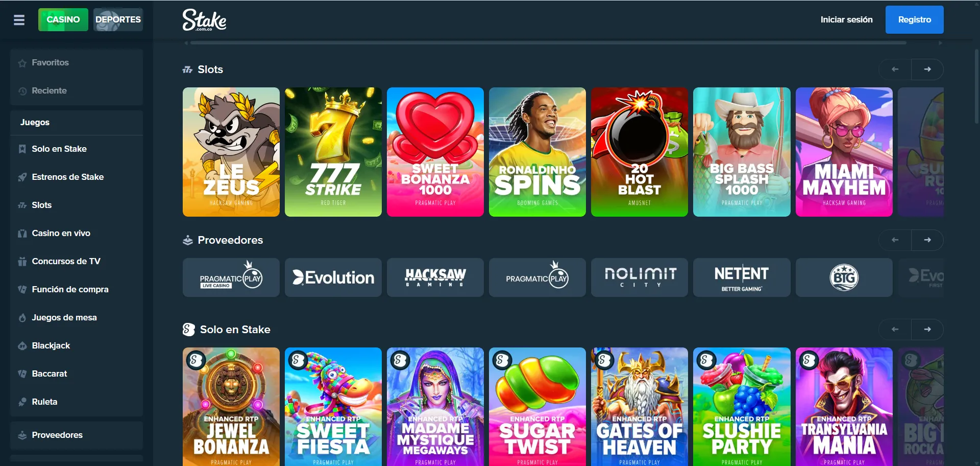Viewport: 980px width, 466px height.
Task: Open Favoritos star item
Action: point(77,62)
